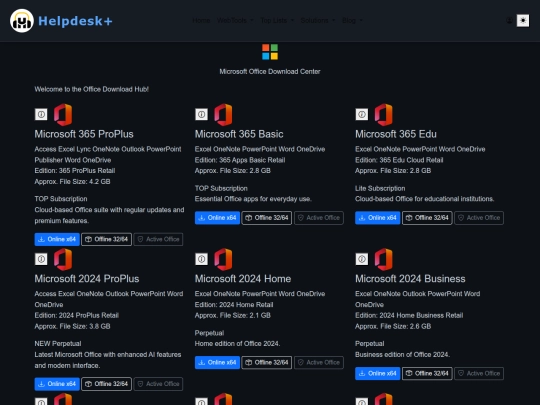Click Active Office under Microsoft 2024 ProPlus
540x405 pixels.
pyautogui.click(x=158, y=384)
